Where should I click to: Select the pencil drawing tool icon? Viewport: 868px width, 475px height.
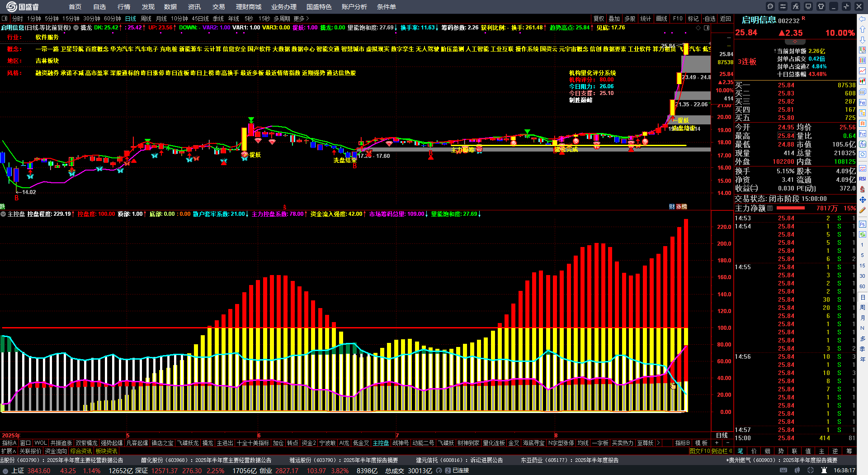click(863, 210)
